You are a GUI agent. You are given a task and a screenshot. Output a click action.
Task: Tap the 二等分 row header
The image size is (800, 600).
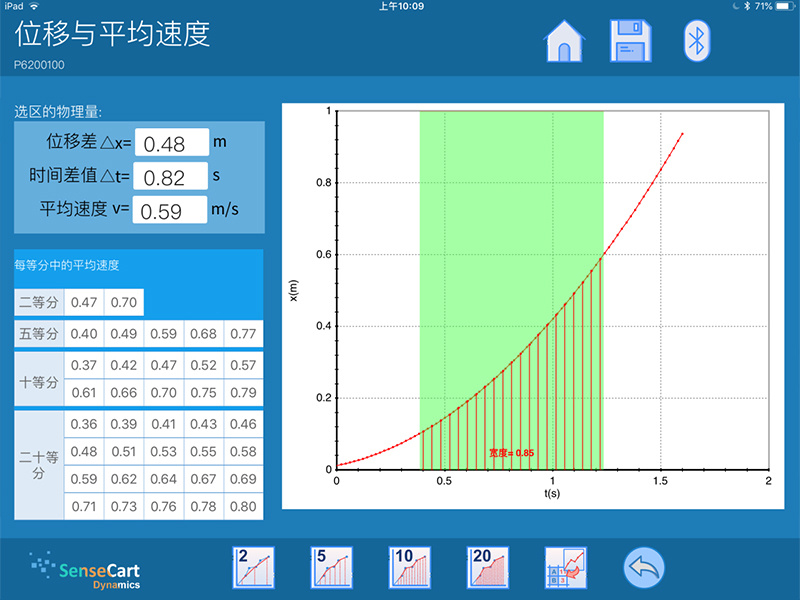39,303
